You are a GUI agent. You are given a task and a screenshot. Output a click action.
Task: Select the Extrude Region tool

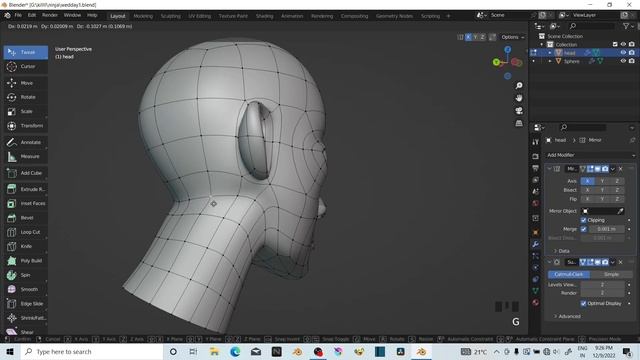(x=26, y=189)
